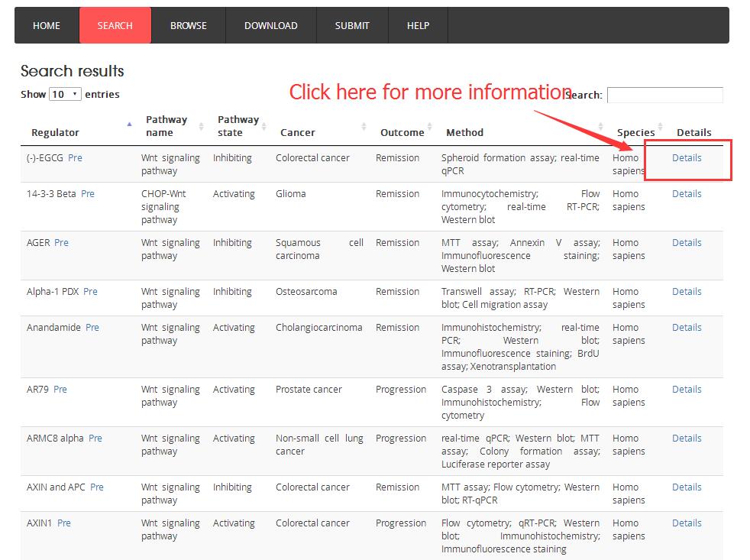Click Pre link next to ARMC8 alpha
The width and height of the screenshot is (750, 560).
[95, 439]
